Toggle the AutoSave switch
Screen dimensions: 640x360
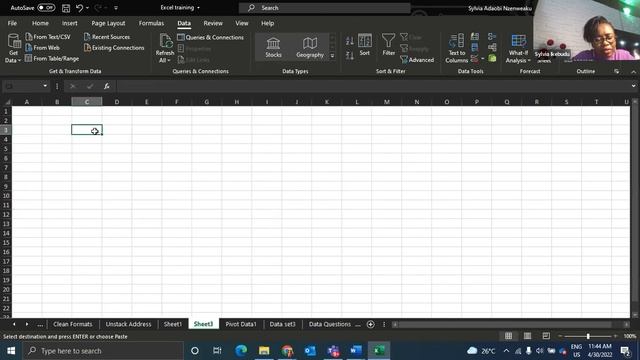point(46,8)
